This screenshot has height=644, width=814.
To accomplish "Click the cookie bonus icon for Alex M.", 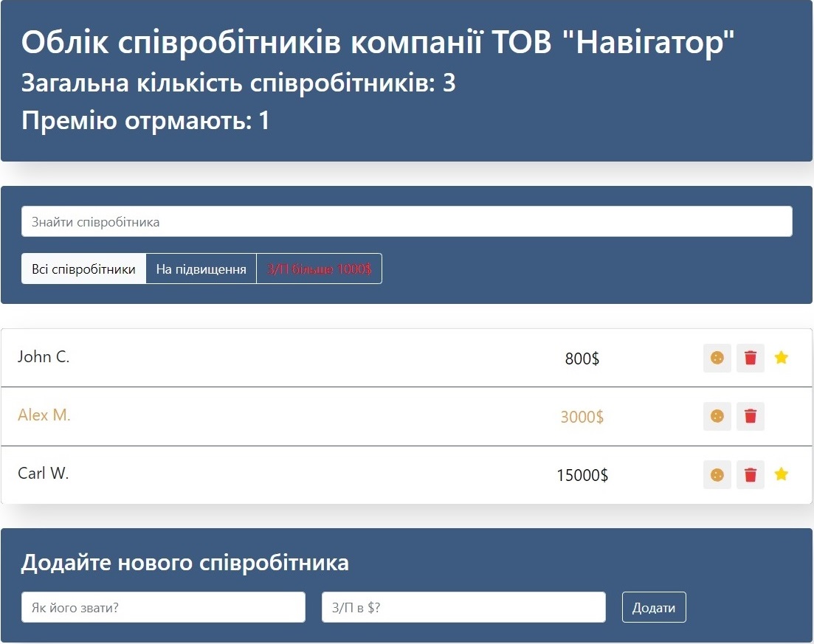I will tap(717, 416).
